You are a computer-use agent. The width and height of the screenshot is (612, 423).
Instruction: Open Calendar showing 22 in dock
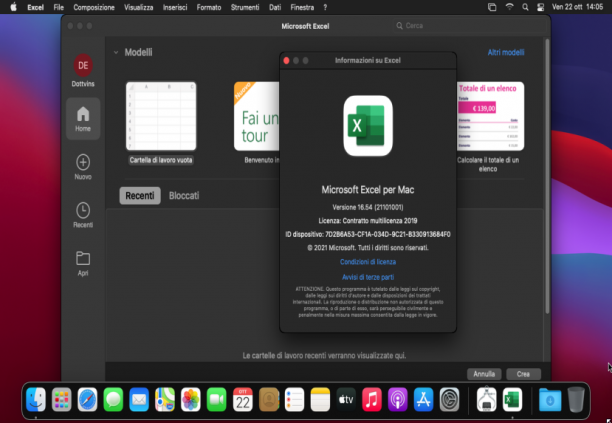pos(242,399)
